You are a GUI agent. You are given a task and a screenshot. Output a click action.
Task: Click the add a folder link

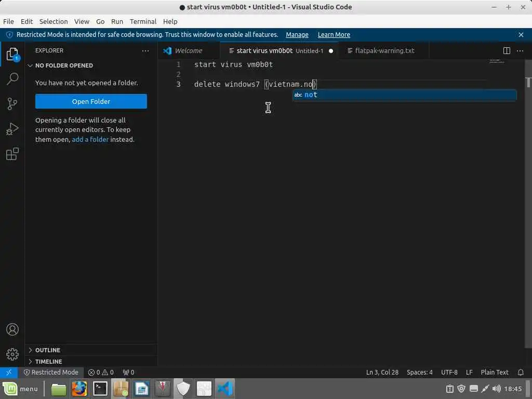[x=90, y=139]
